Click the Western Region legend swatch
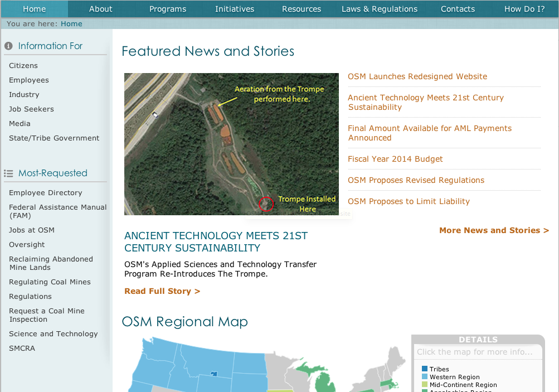Screen dimensions: 559x392 coord(425,376)
